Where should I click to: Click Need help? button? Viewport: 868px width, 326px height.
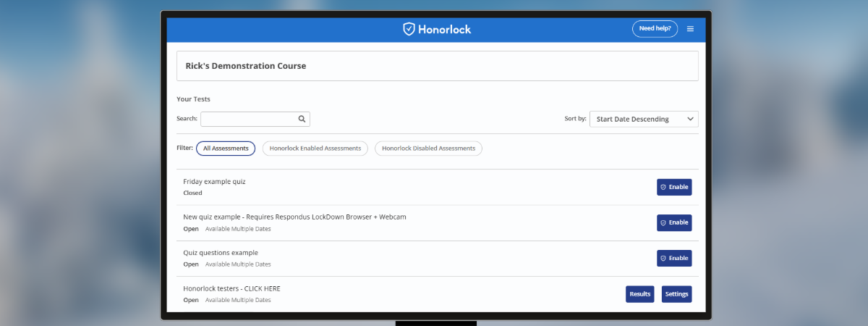click(655, 29)
